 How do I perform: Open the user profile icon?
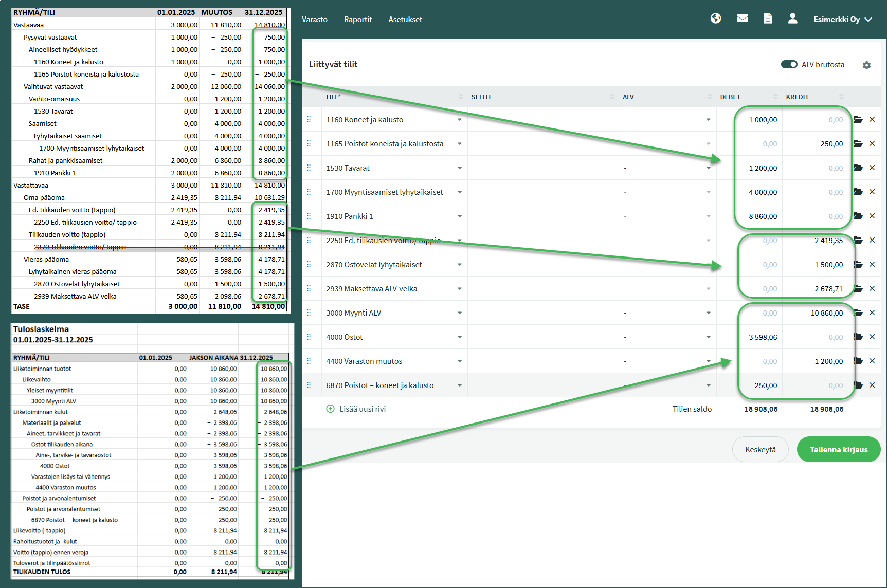coord(792,19)
